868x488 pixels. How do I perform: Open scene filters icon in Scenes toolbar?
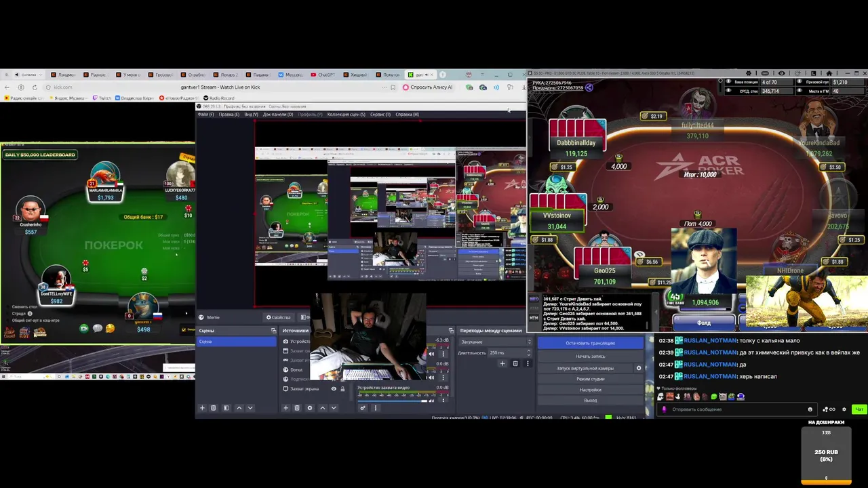click(226, 408)
